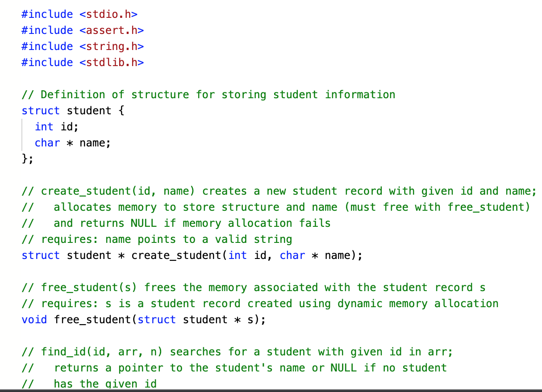This screenshot has height=392, width=542.
Task: Select the student information structure definition comment
Action: (208, 94)
